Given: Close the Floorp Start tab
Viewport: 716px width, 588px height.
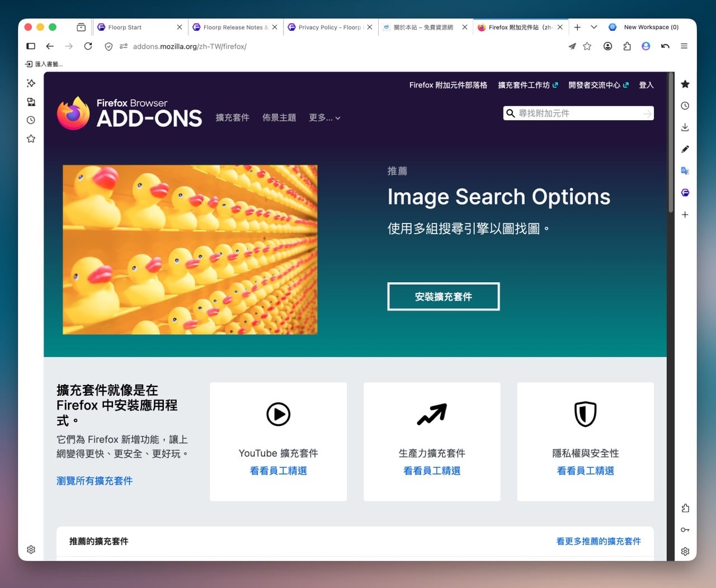Looking at the screenshot, I should pos(180,27).
